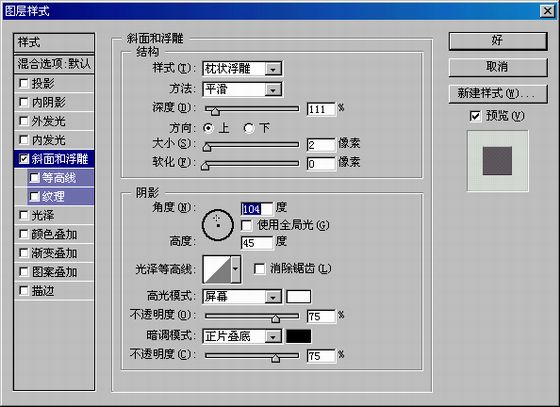This screenshot has width=560, height=407.
Task: Click the 深度 depth slider handle
Action: click(215, 111)
